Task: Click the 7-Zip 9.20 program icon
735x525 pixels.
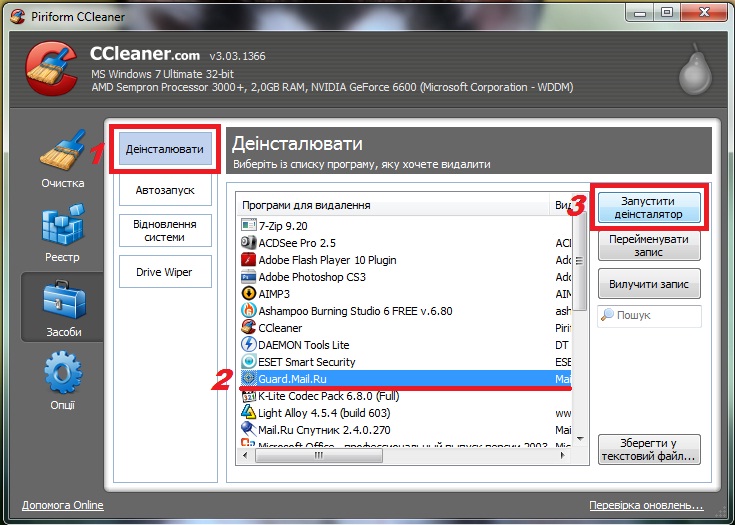Action: (x=248, y=225)
